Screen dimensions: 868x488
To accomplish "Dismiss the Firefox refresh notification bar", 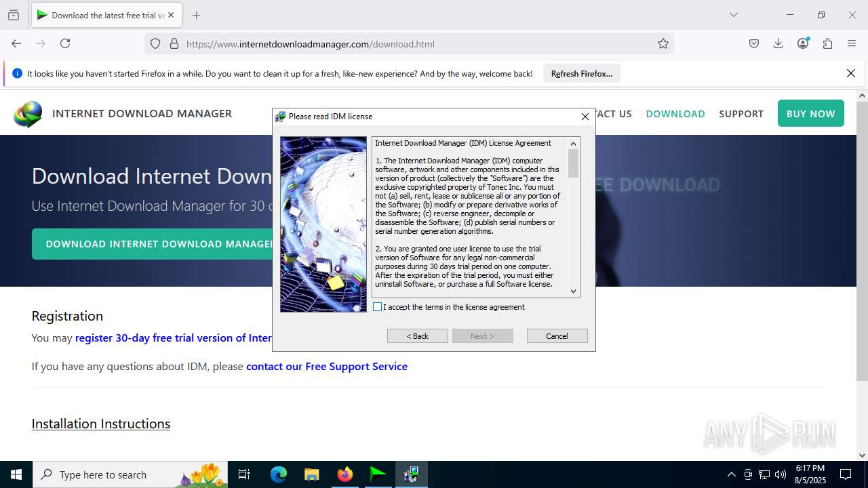I will [x=851, y=73].
